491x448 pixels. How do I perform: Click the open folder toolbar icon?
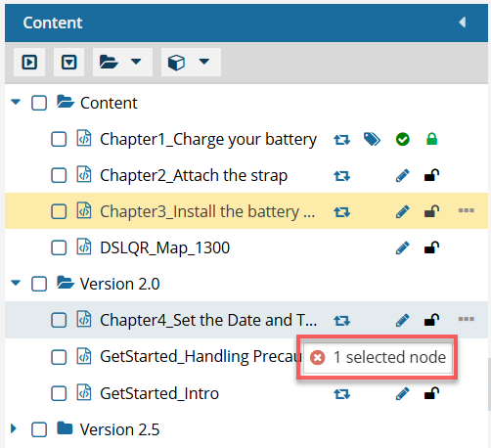pyautogui.click(x=109, y=62)
